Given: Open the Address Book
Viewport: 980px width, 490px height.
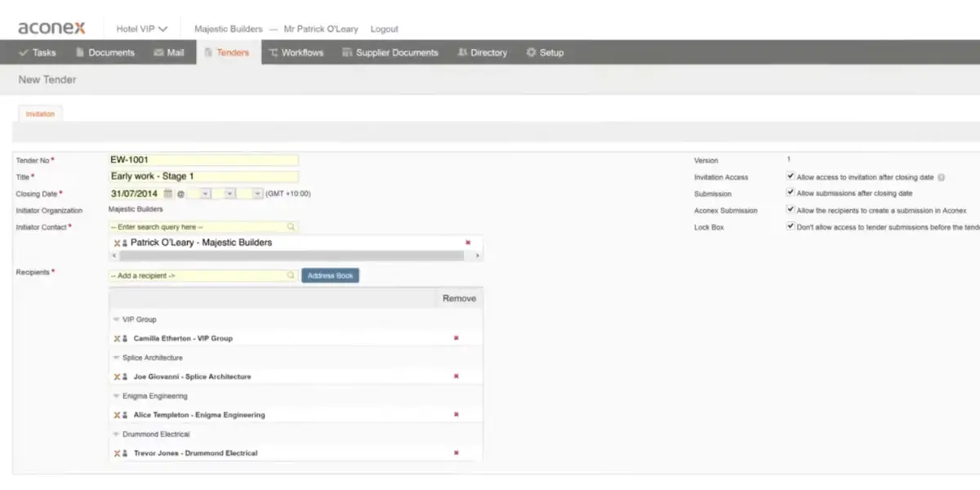Looking at the screenshot, I should click(x=330, y=276).
